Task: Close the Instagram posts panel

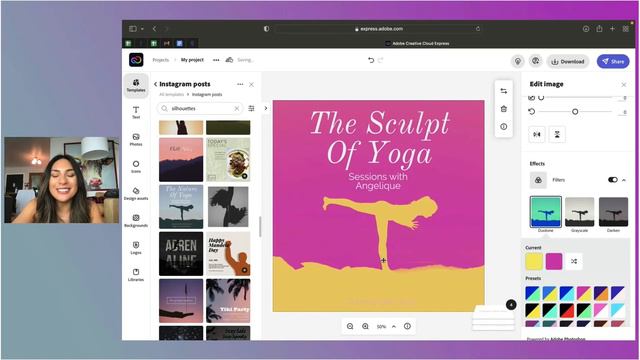Action: click(251, 84)
